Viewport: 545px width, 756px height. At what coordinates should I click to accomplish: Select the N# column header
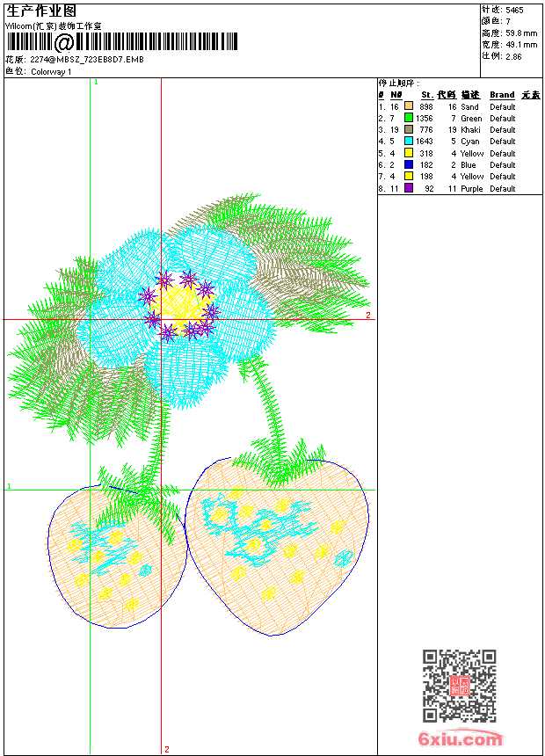click(396, 95)
